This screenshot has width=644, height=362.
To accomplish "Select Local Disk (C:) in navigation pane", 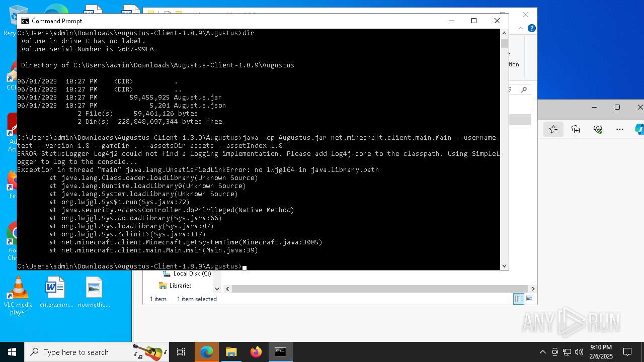I will (x=186, y=274).
